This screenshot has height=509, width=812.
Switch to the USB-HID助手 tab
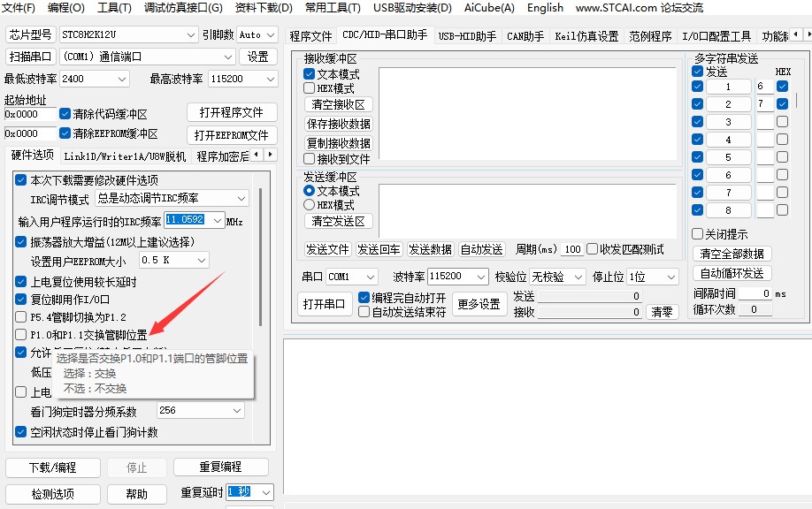tap(467, 36)
